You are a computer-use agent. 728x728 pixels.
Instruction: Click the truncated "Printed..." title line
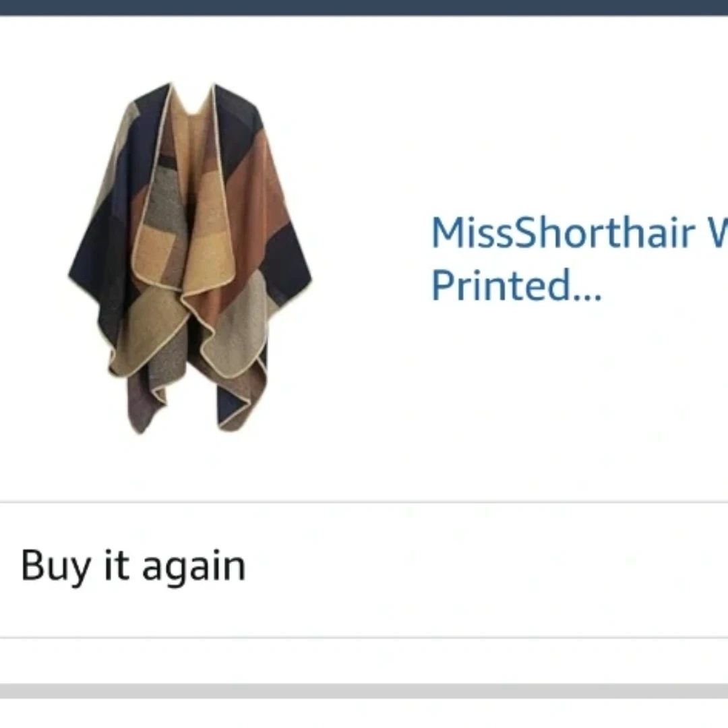point(516,284)
